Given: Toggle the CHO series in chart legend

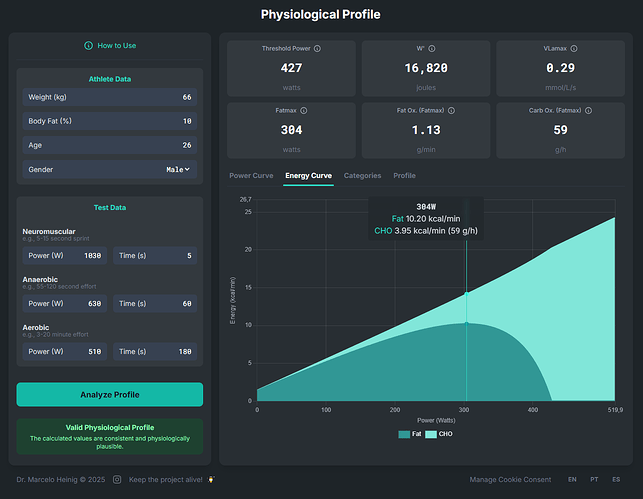Looking at the screenshot, I should (x=438, y=434).
